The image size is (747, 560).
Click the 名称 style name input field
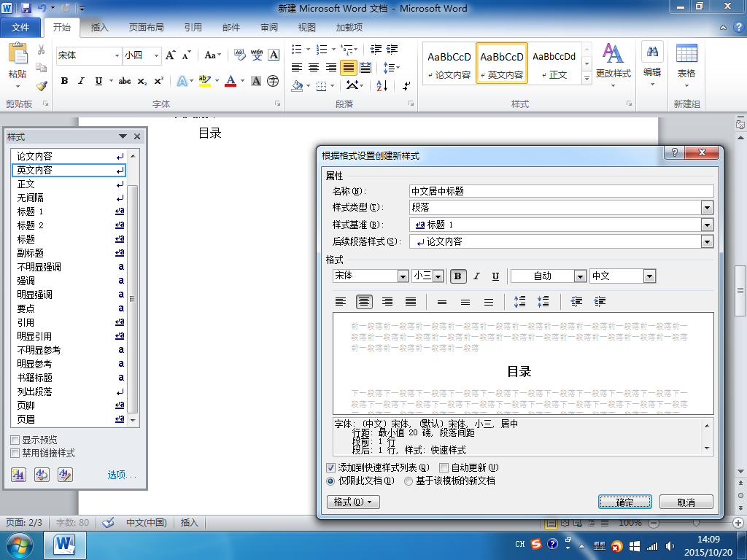coord(561,191)
